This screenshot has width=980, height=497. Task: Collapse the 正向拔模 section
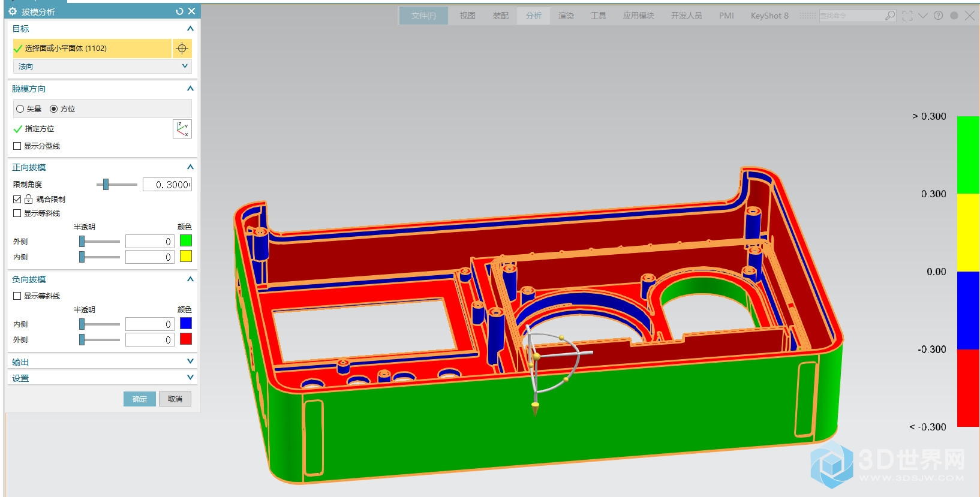[190, 167]
